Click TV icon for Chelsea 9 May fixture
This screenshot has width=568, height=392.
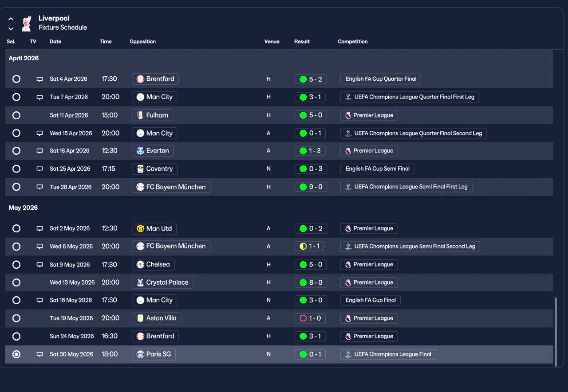click(39, 265)
